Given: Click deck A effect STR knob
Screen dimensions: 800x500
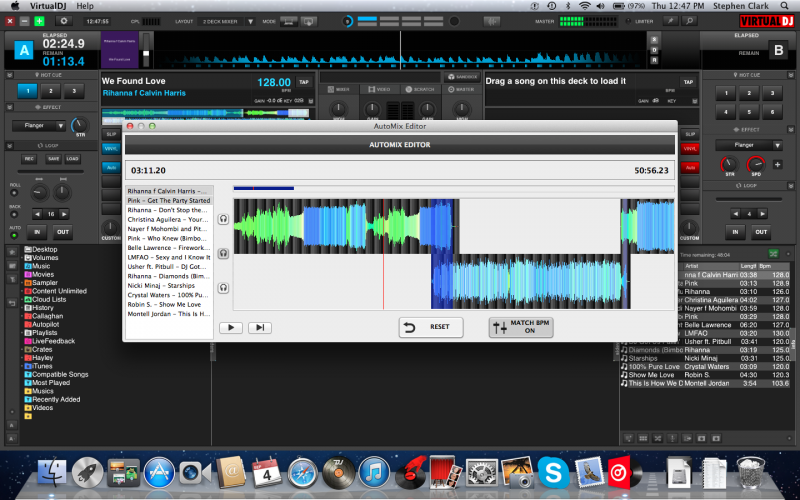Looking at the screenshot, I should tap(79, 125).
